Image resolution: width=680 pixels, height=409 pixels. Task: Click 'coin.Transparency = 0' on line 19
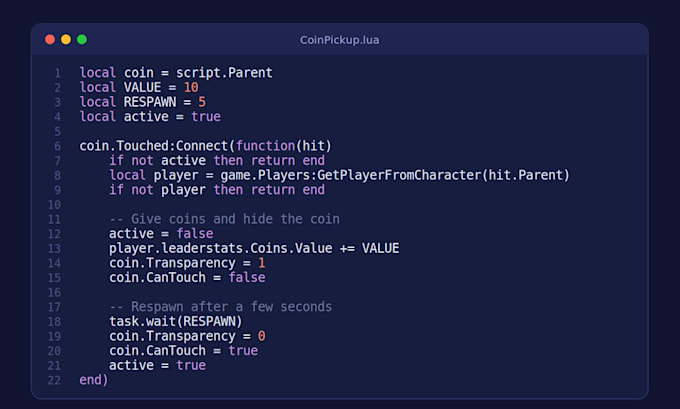click(x=187, y=336)
